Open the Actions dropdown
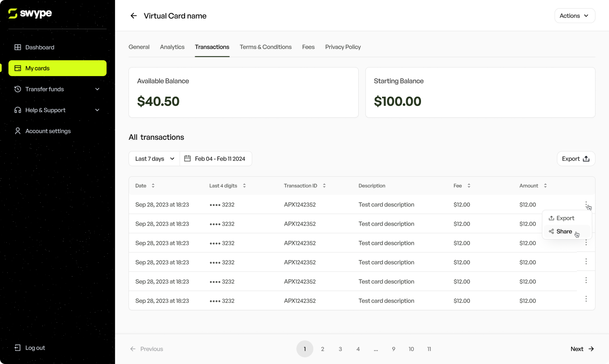 (x=574, y=16)
